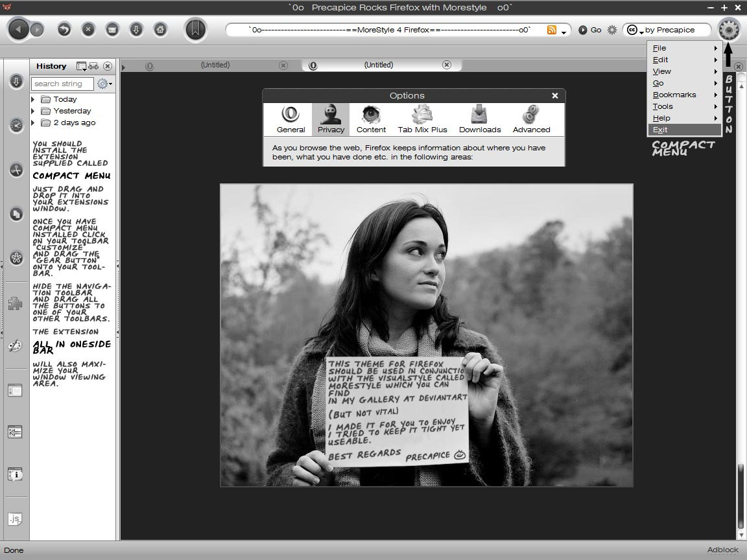Click the vertical scrollbar up arrow
The width and height of the screenshot is (747, 560).
(x=741, y=87)
